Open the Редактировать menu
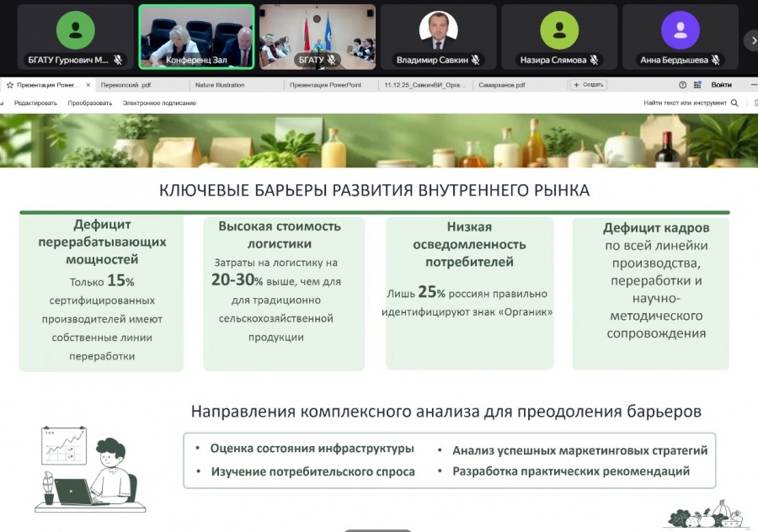758x532 pixels. [36, 103]
